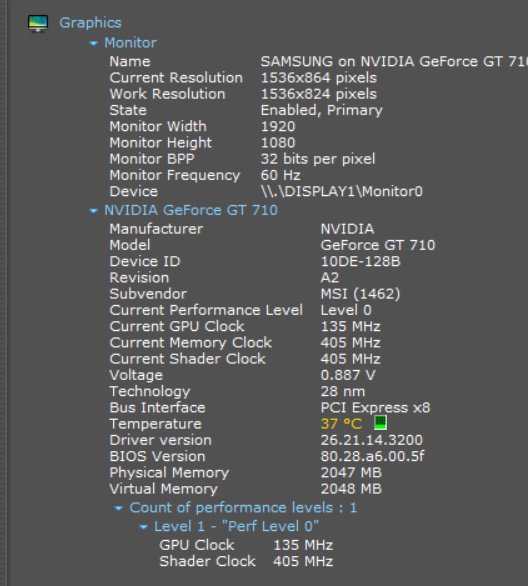The image size is (528, 586).
Task: Click the Graphics monitor icon
Action: [38, 24]
